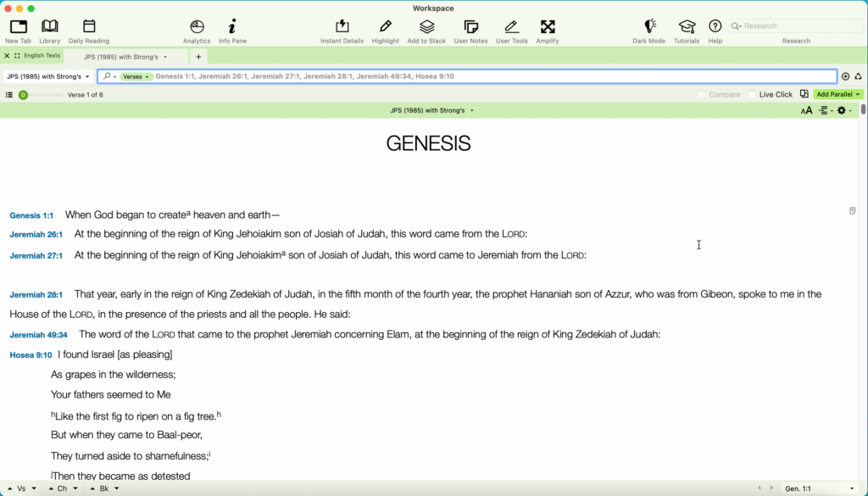Click the Jeremiah 28:1 verse reference

pos(36,295)
